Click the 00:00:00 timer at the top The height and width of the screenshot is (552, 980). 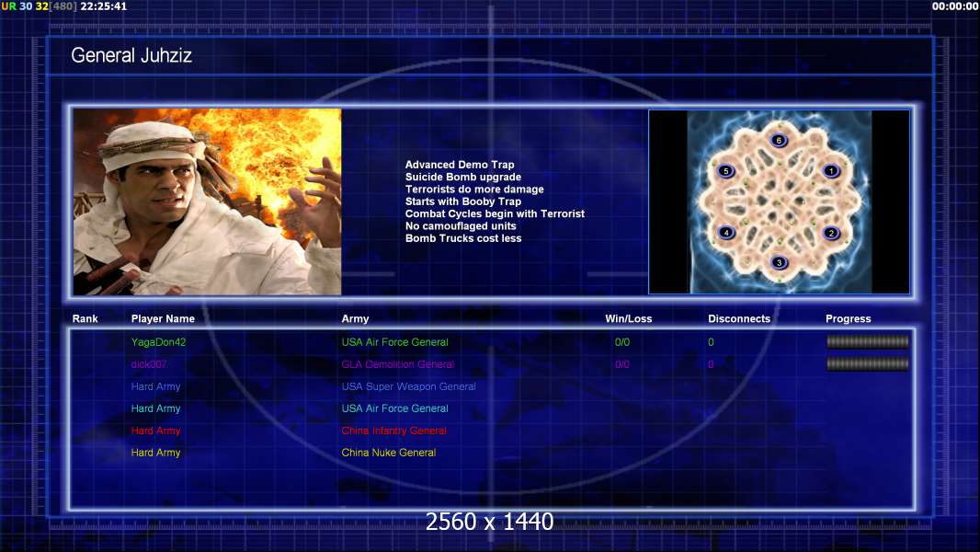point(954,6)
